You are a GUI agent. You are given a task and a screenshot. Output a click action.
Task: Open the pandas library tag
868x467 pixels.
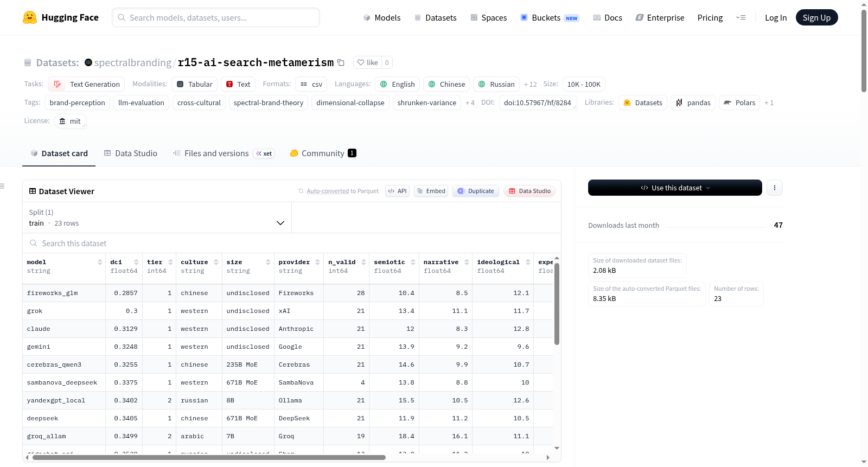693,103
